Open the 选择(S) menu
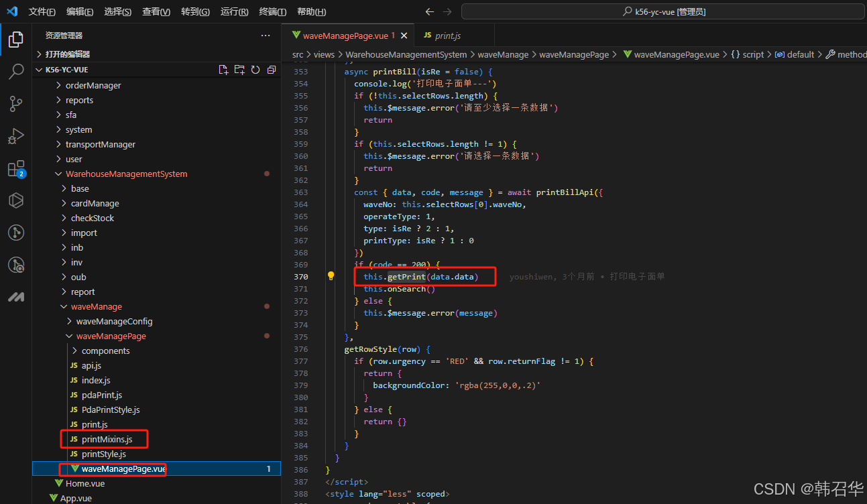This screenshot has height=504, width=867. point(118,11)
